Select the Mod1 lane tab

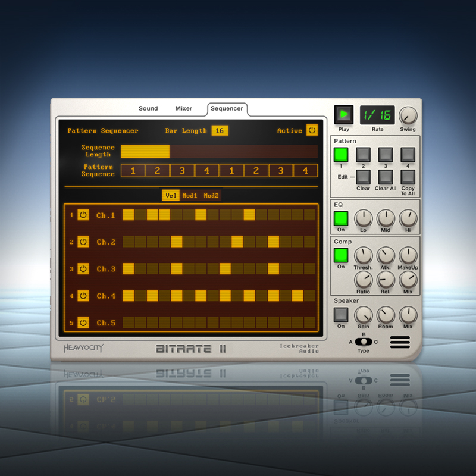click(x=190, y=196)
